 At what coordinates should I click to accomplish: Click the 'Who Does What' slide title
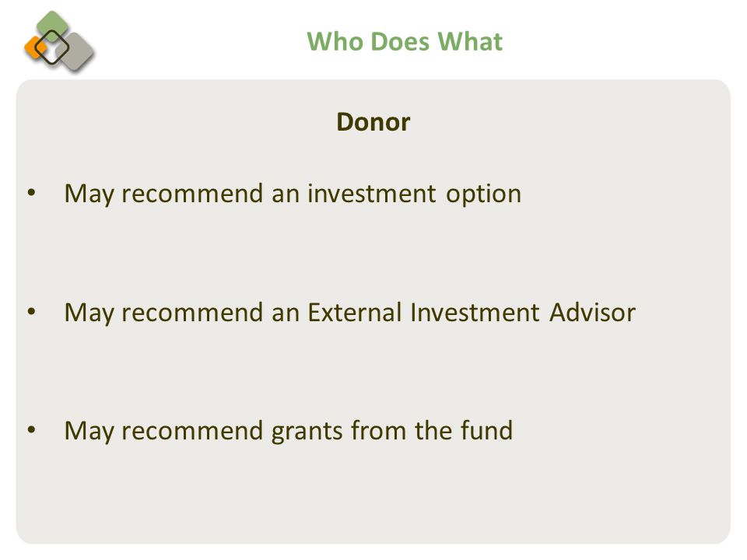(x=405, y=41)
